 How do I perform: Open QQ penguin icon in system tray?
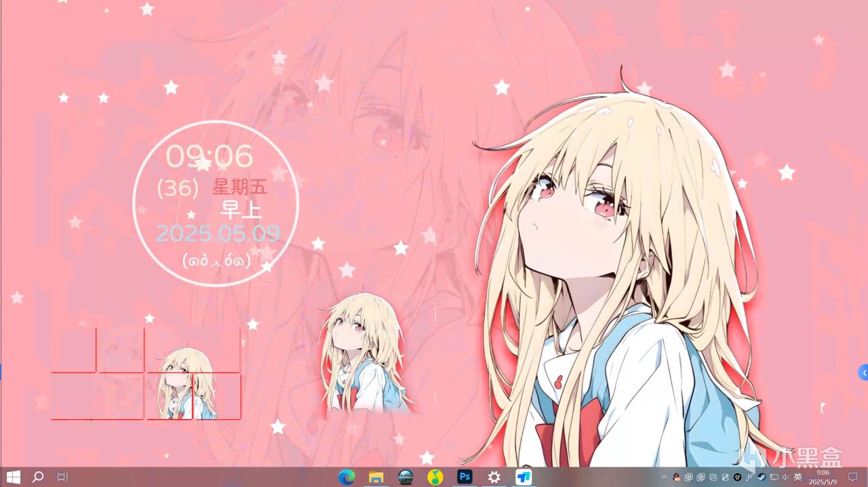[677, 477]
